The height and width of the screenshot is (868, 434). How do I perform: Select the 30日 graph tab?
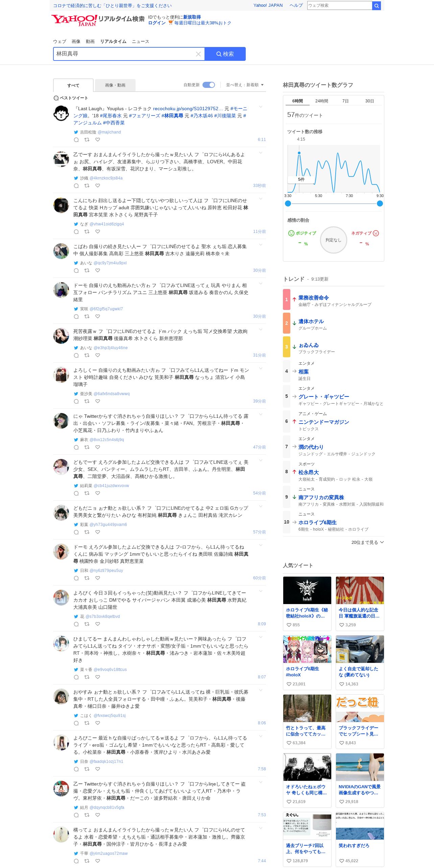click(x=369, y=101)
